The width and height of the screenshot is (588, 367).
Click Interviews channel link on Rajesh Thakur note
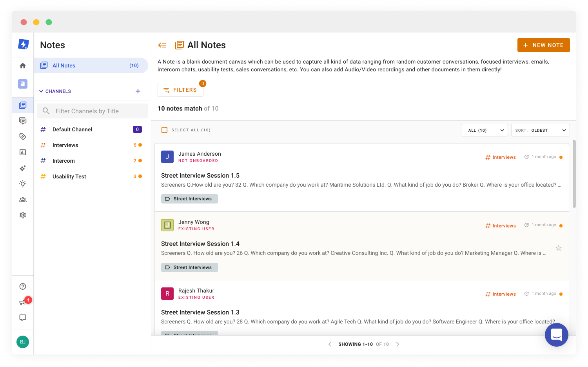501,294
